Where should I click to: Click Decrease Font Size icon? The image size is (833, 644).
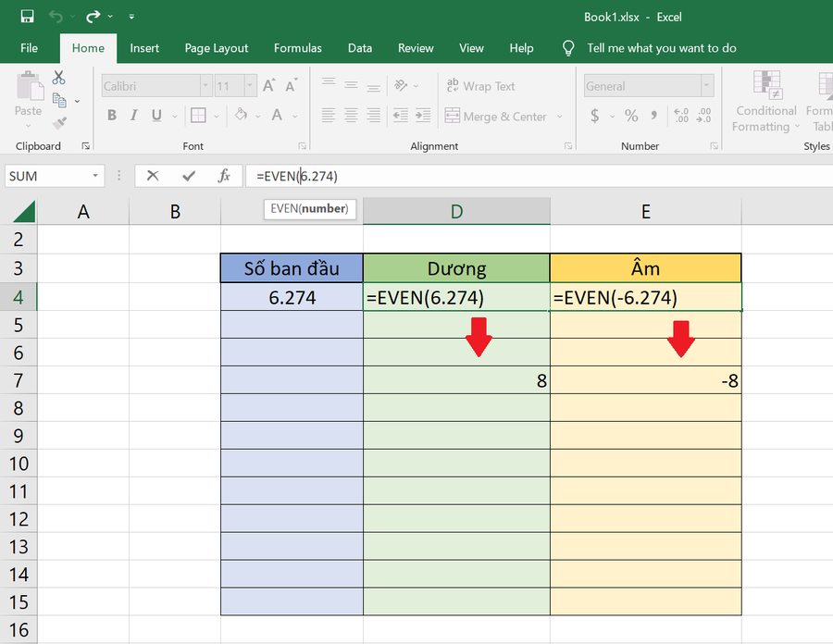(292, 85)
